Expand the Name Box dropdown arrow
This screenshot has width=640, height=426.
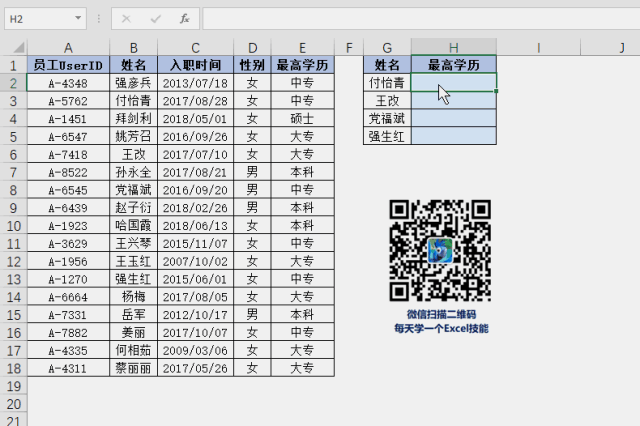78,18
